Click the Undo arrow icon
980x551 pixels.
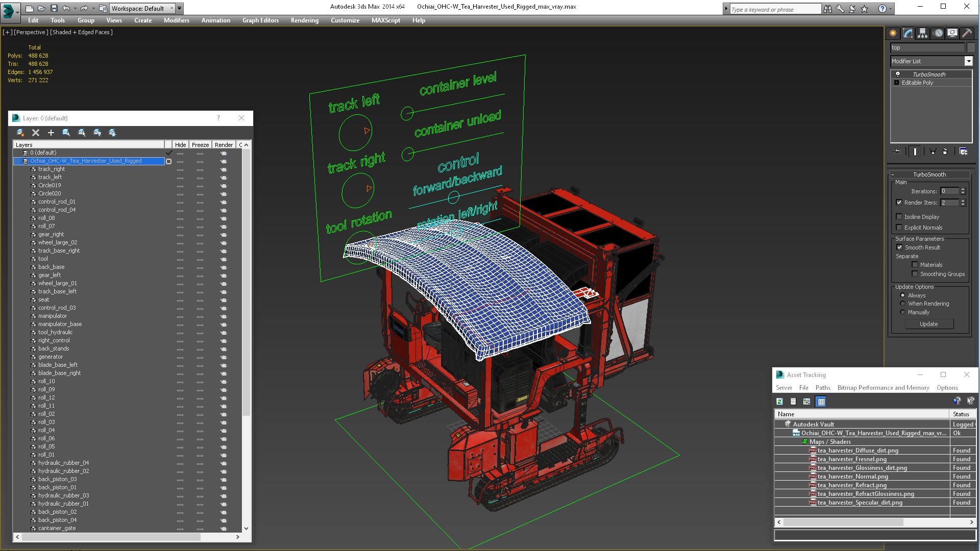pyautogui.click(x=66, y=9)
